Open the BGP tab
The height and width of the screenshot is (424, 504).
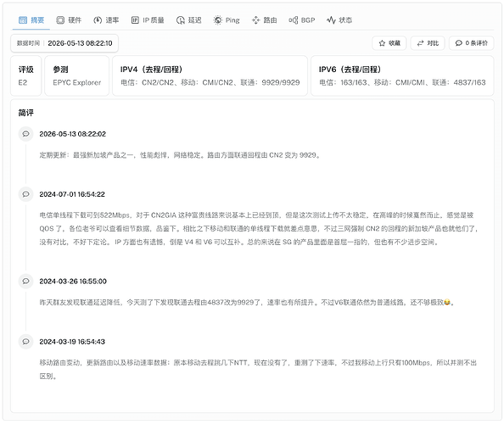[302, 20]
